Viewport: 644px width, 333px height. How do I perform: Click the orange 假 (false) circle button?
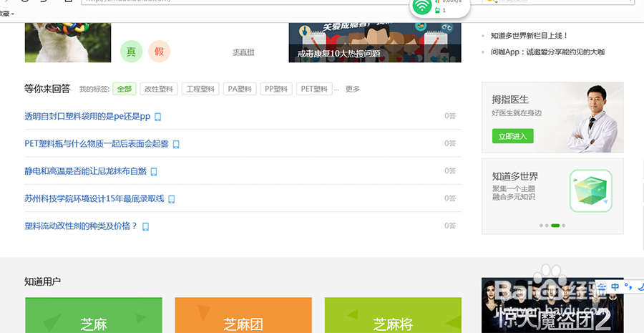(x=159, y=52)
